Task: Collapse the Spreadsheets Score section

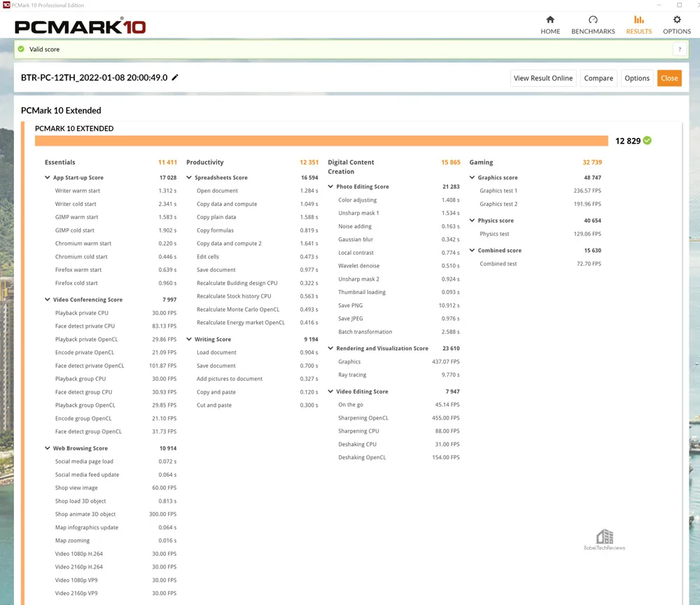Action: pyautogui.click(x=189, y=177)
